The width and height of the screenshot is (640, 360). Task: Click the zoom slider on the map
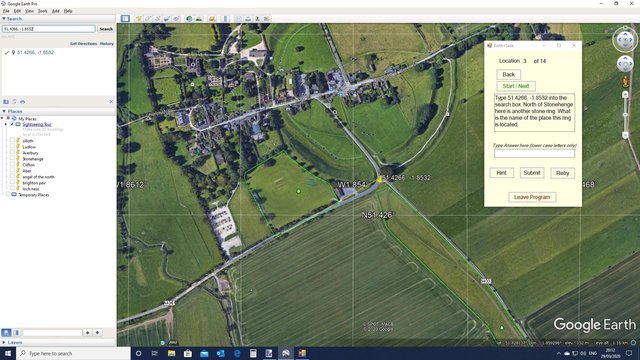click(625, 115)
